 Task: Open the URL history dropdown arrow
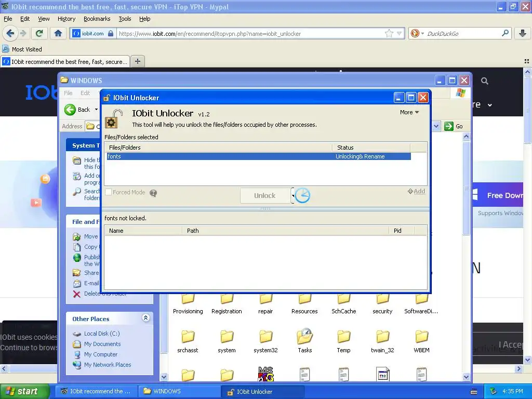[400, 33]
